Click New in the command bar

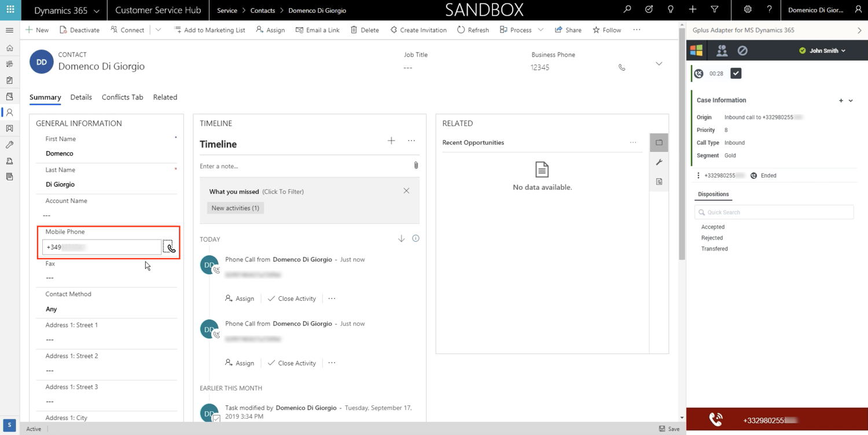37,30
